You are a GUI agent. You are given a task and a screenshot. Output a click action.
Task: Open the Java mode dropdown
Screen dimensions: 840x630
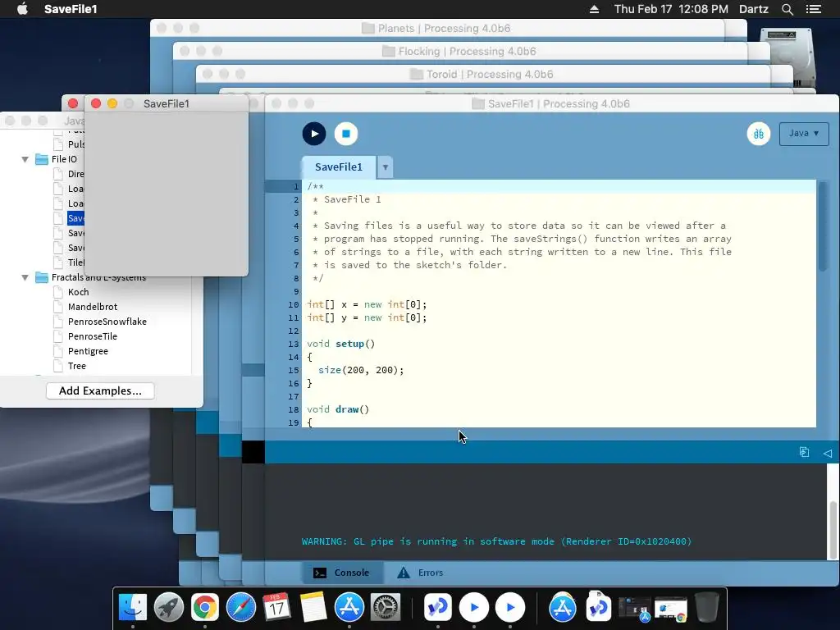[804, 134]
